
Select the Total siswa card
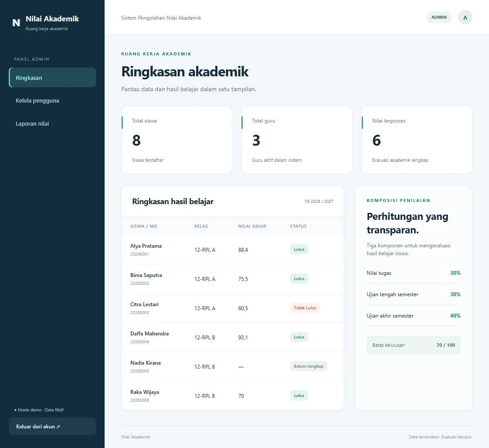coord(177,140)
